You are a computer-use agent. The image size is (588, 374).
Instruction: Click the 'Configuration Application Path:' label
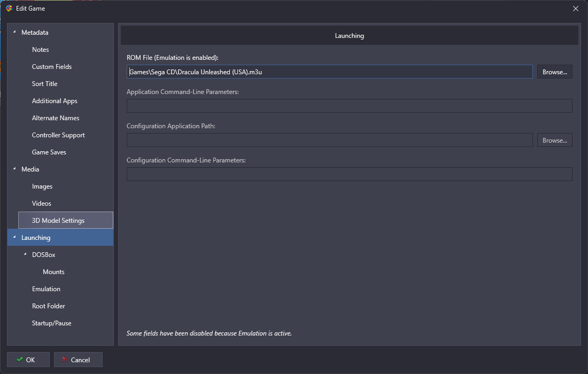[171, 126]
